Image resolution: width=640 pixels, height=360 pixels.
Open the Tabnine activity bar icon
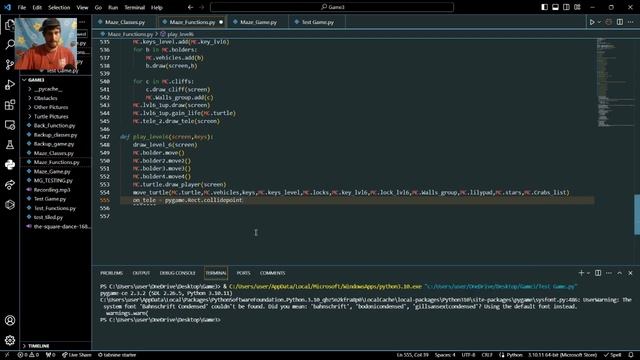(x=10, y=204)
